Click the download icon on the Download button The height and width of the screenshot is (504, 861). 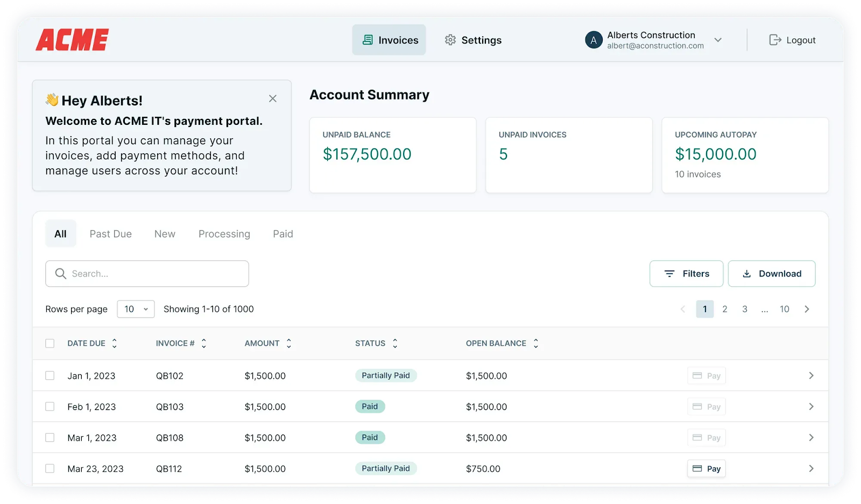pos(747,273)
